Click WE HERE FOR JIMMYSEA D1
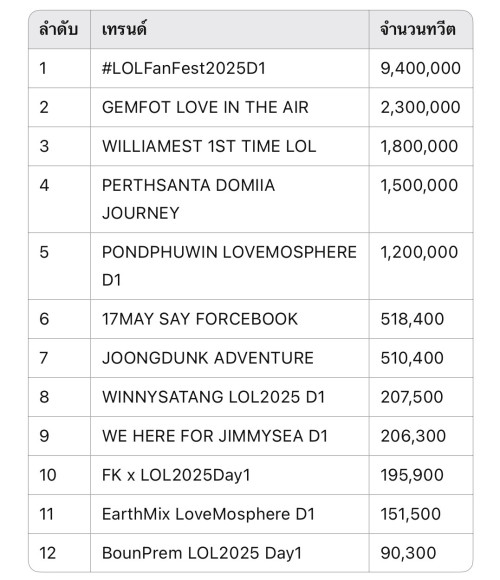The width and height of the screenshot is (500, 580). (x=215, y=436)
